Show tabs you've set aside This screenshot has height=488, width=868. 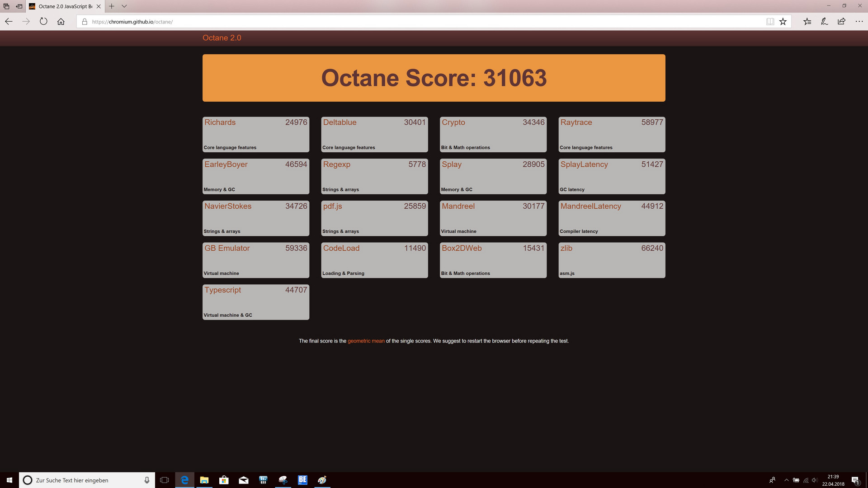6,6
